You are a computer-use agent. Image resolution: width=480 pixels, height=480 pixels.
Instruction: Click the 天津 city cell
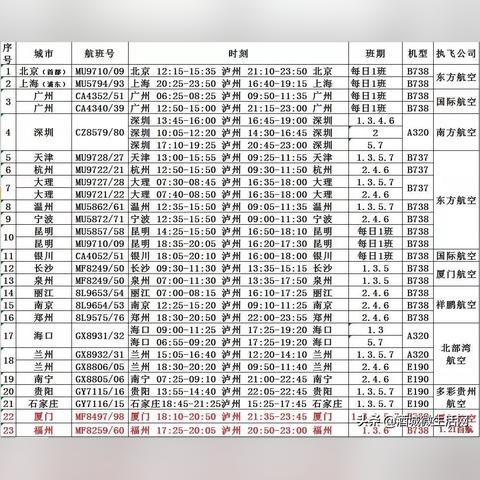(x=44, y=157)
